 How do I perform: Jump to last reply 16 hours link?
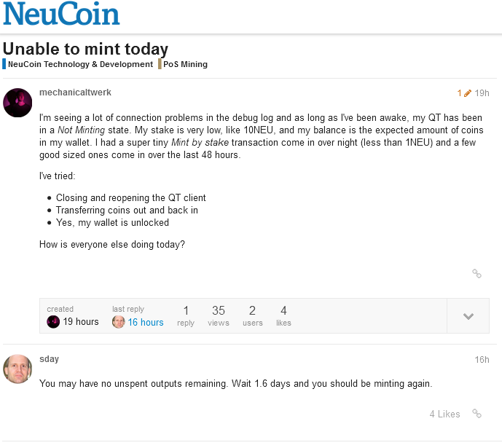click(x=146, y=322)
